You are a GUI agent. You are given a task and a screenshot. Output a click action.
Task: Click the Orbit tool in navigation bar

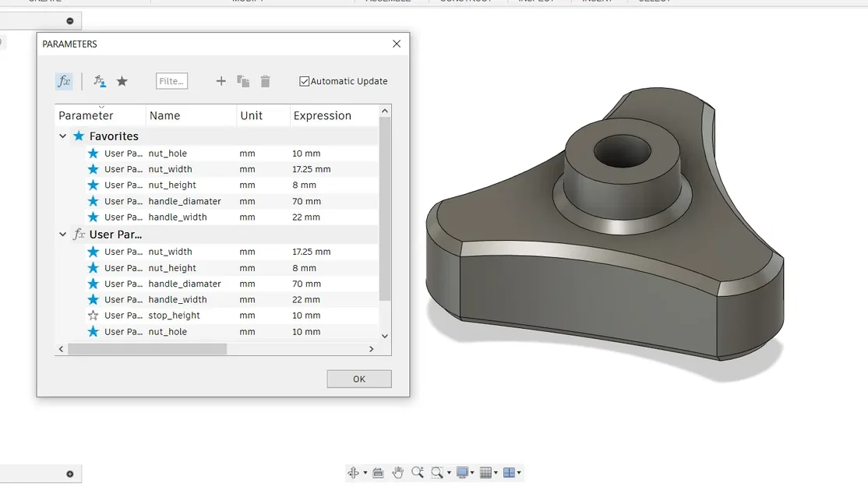353,473
